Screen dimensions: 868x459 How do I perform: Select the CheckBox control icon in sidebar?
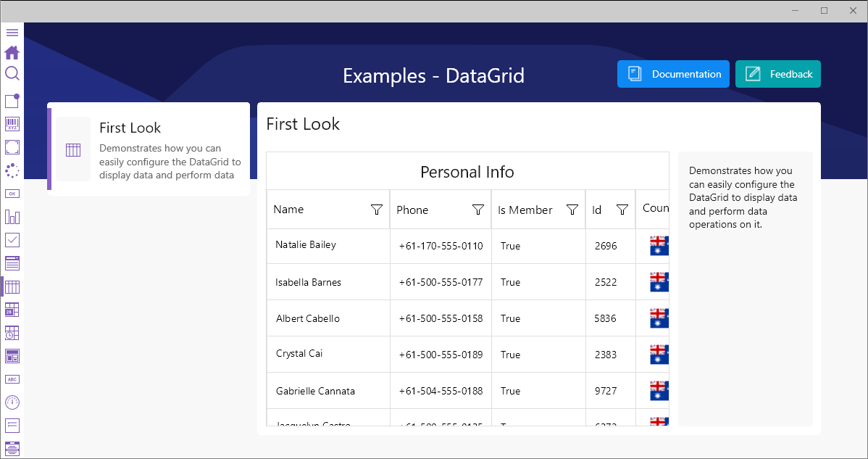pyautogui.click(x=12, y=239)
